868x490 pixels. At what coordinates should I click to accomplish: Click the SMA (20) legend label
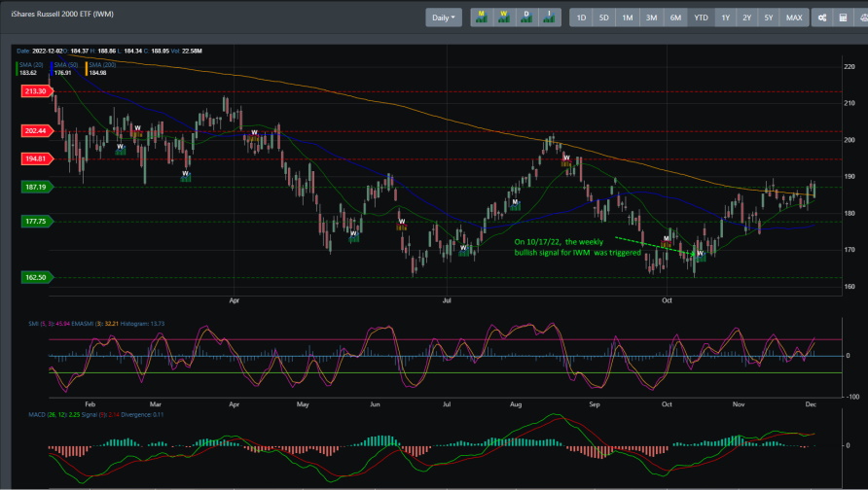(x=31, y=65)
